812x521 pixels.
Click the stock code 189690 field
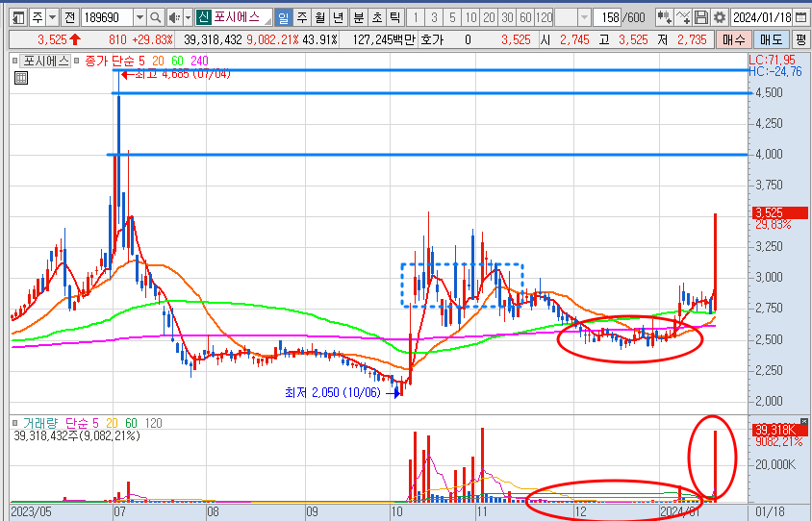click(107, 17)
